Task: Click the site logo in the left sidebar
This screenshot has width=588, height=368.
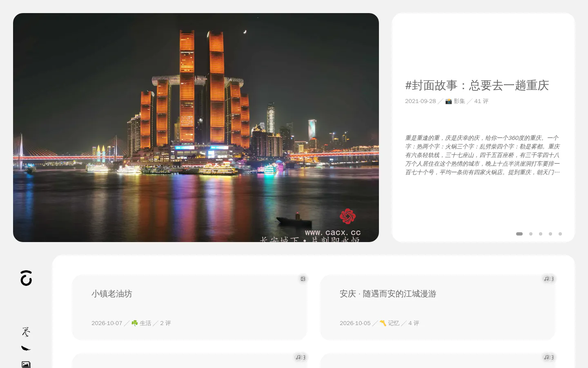Action: pyautogui.click(x=26, y=278)
